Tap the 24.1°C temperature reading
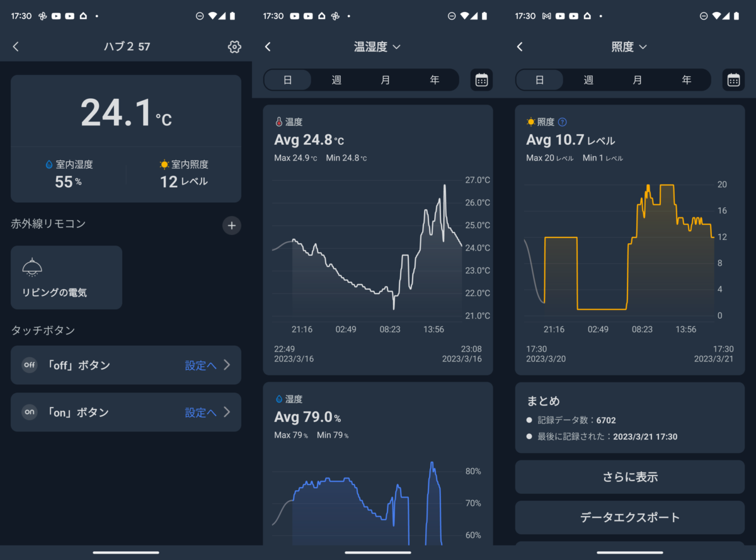Image resolution: width=756 pixels, height=560 pixels. point(126,113)
